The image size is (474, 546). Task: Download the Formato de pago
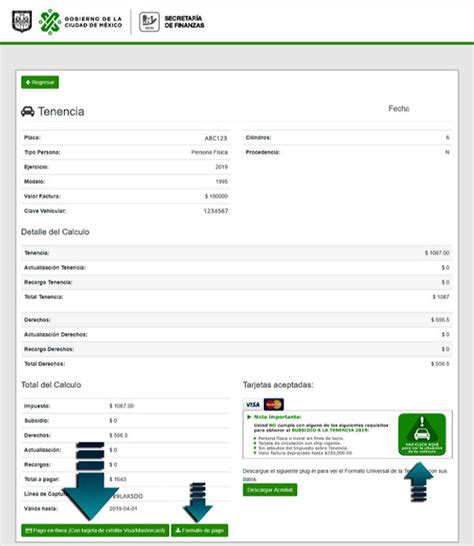tap(200, 530)
